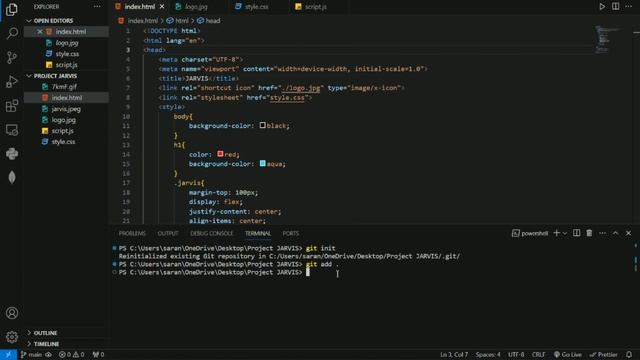This screenshot has height=360, width=640.
Task: Select the Terminal panel tab
Action: (x=258, y=233)
